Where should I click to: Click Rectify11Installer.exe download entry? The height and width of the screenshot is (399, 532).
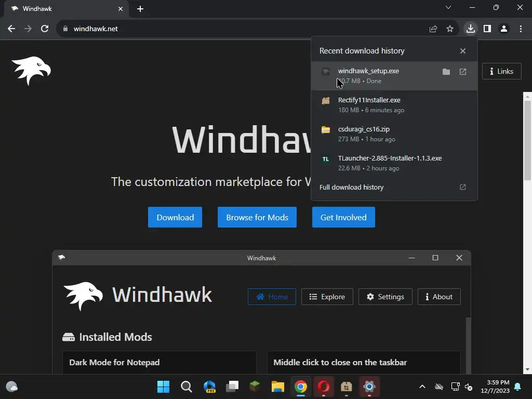[394, 105]
